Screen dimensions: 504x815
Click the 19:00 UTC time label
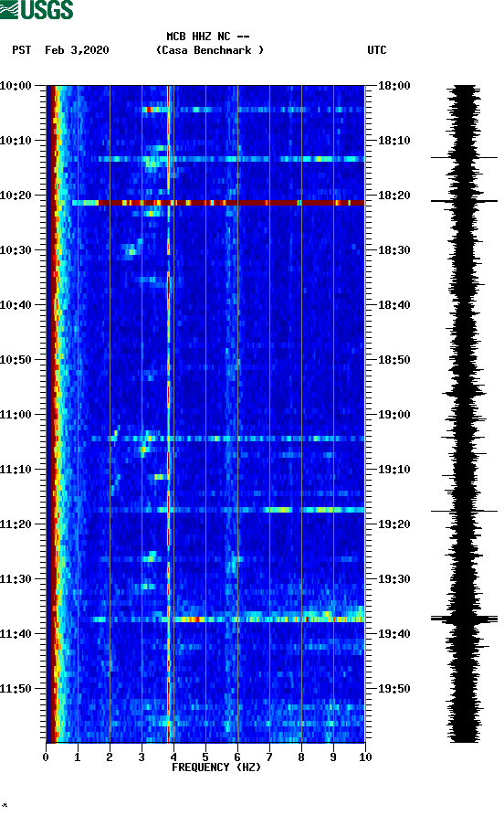click(394, 415)
